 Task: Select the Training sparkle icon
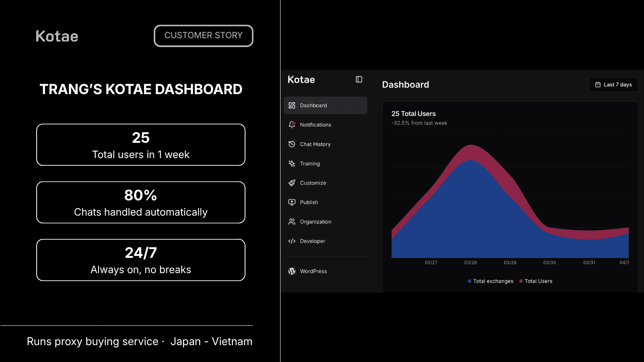click(291, 163)
